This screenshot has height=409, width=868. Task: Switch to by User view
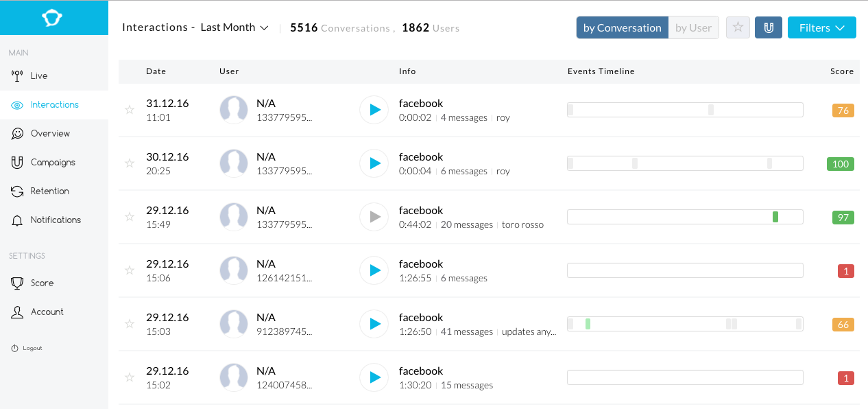pos(693,27)
